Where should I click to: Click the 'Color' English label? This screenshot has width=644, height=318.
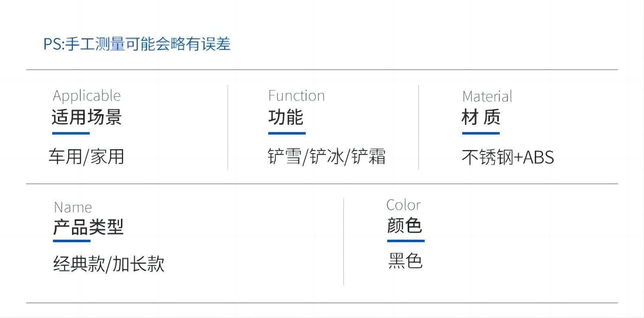pos(404,205)
